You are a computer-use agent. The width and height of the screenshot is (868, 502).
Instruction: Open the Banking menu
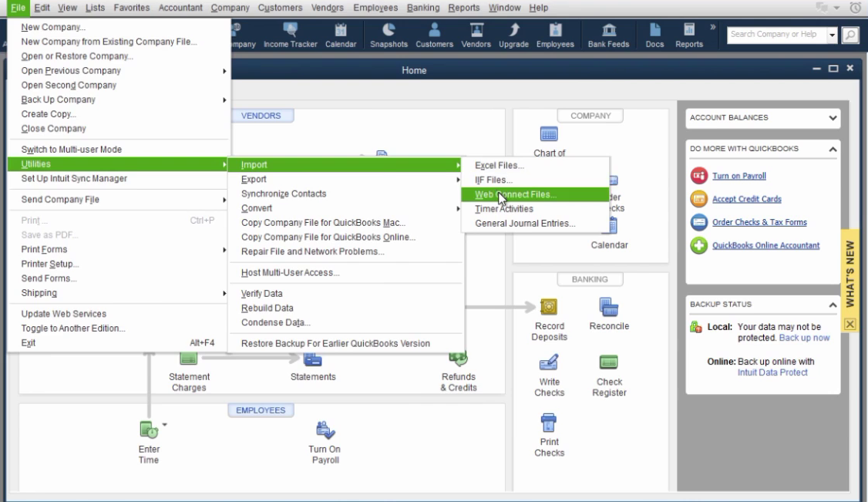coord(423,8)
